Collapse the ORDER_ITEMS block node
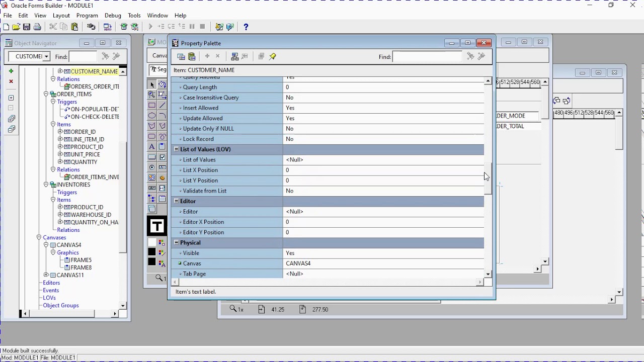 pyautogui.click(x=46, y=94)
